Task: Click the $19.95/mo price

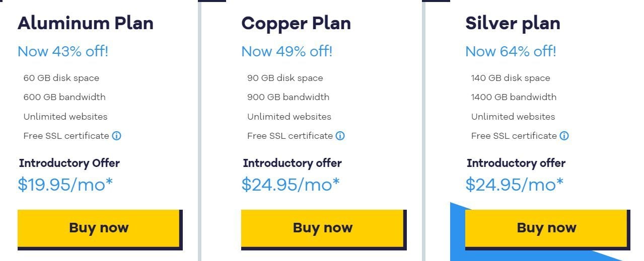Action: pos(65,185)
